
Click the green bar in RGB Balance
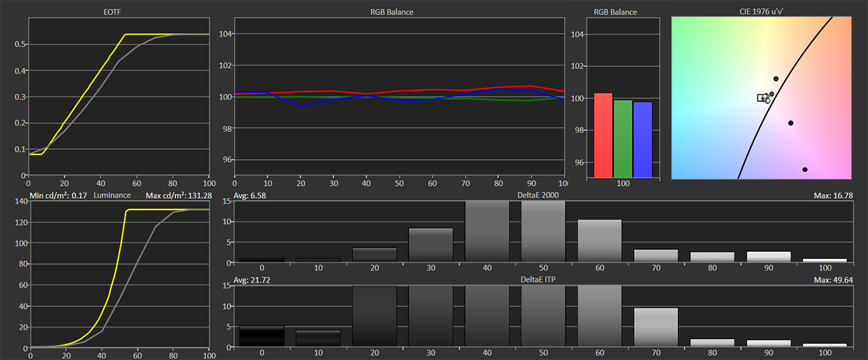(623, 138)
